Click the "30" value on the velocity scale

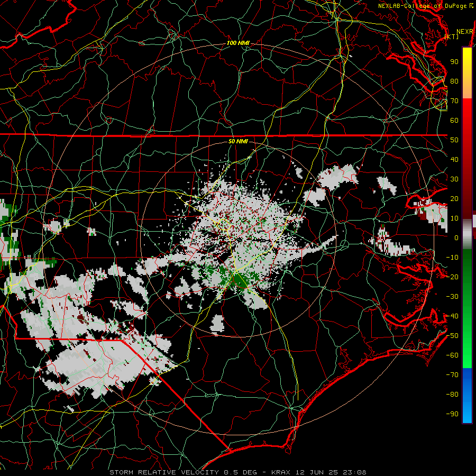pyautogui.click(x=454, y=179)
